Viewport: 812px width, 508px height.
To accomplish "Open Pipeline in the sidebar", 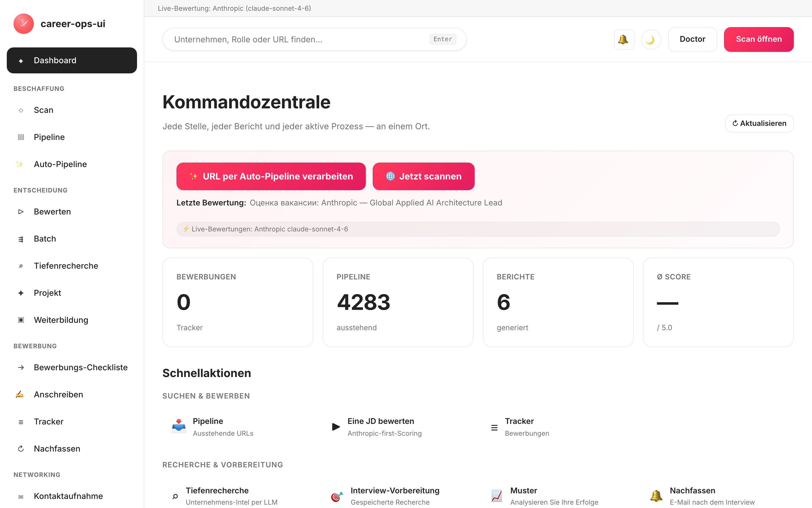I will click(x=72, y=137).
